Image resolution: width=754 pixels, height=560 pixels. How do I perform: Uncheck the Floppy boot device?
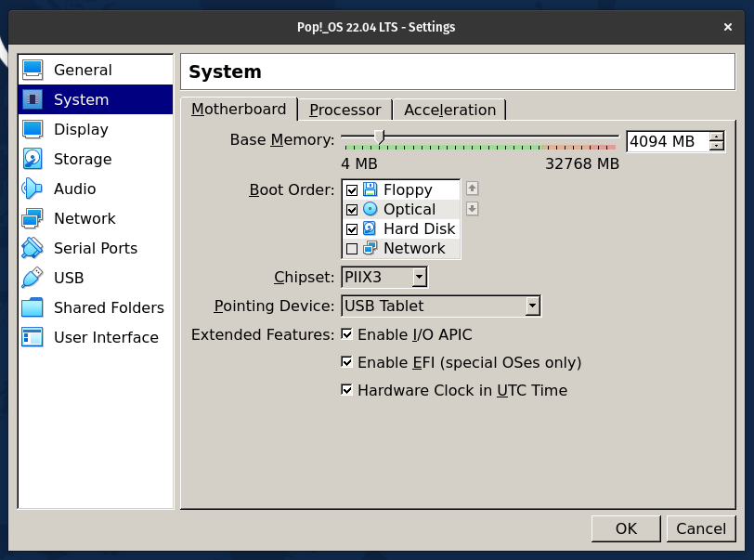click(352, 189)
